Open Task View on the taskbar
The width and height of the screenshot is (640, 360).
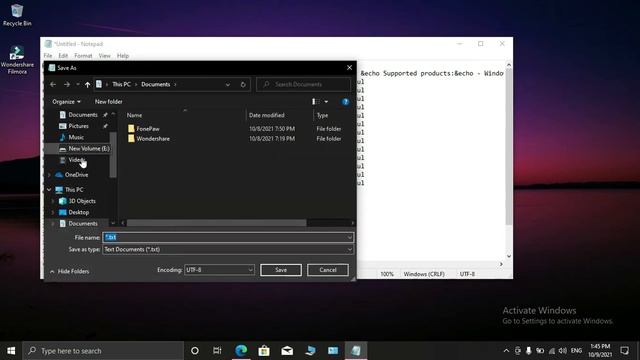click(x=217, y=351)
